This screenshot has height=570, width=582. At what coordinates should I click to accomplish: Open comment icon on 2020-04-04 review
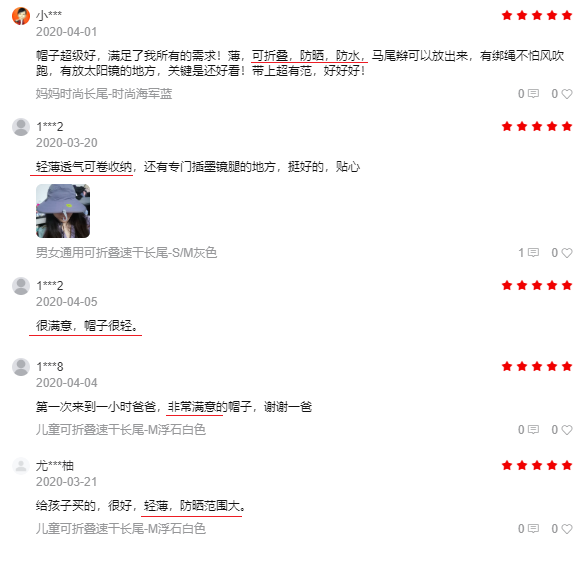pyautogui.click(x=533, y=429)
